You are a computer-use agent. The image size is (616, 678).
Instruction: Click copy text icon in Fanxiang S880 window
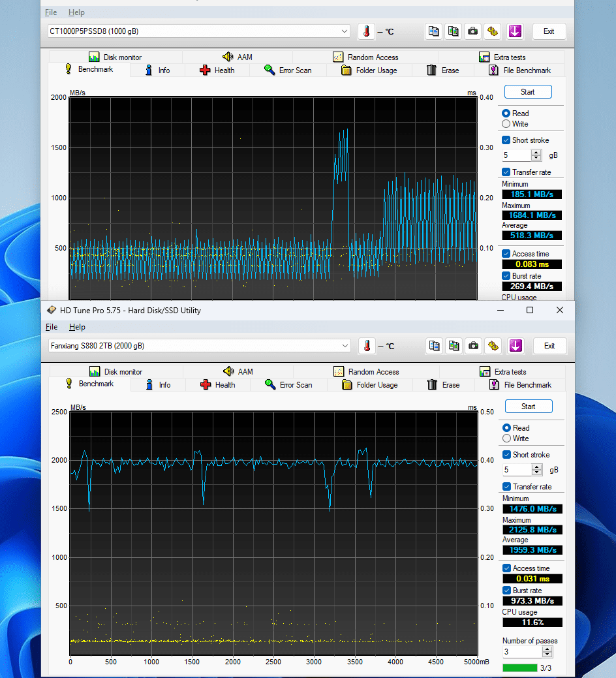pyautogui.click(x=435, y=345)
